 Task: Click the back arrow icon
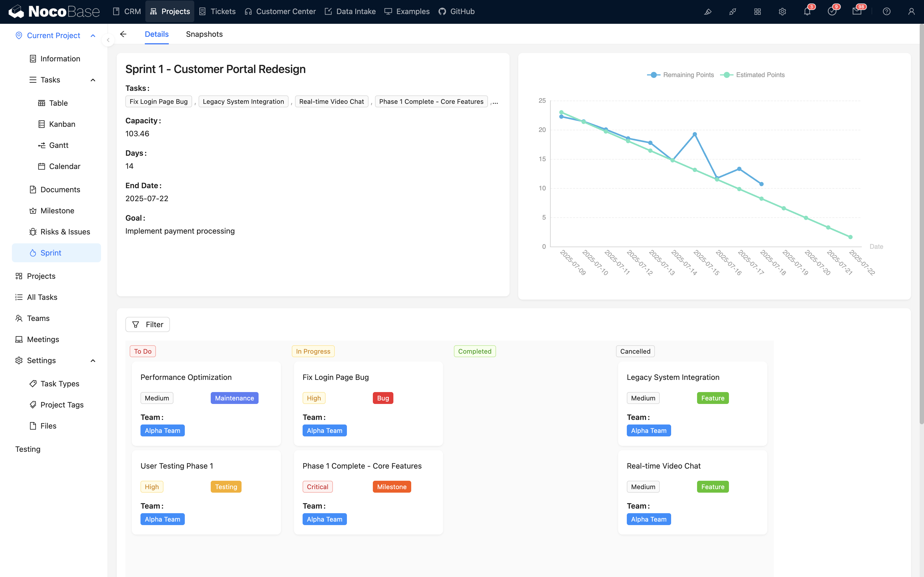123,34
